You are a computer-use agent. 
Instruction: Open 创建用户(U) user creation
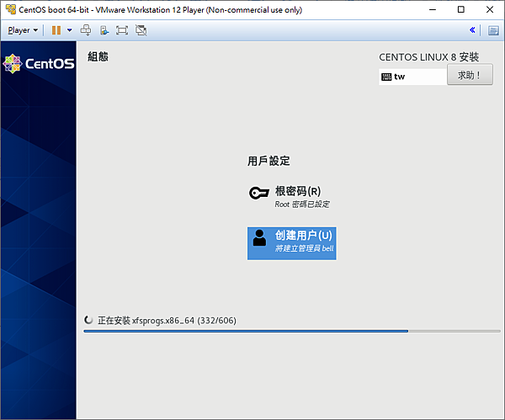pos(292,243)
